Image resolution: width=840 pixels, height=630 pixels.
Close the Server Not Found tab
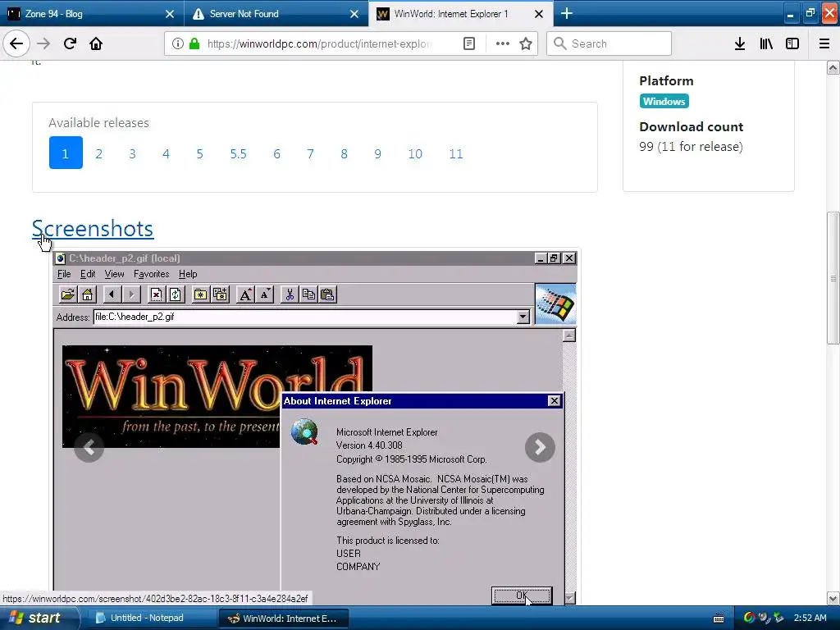coord(354,14)
